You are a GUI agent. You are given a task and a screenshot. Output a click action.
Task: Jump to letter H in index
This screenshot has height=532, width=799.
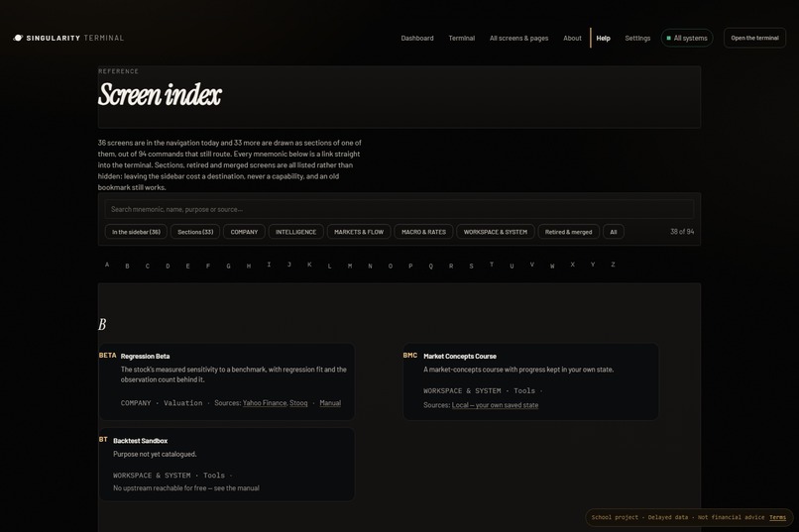pyautogui.click(x=249, y=266)
